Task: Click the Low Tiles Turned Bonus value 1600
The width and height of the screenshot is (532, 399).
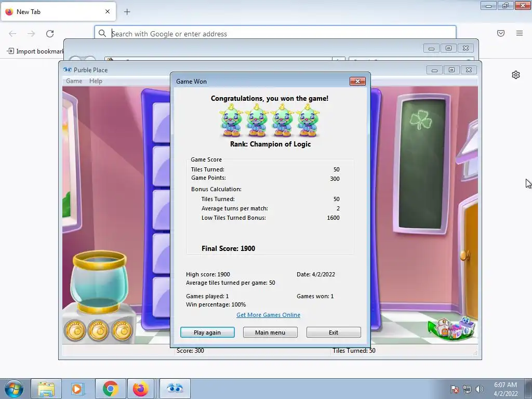Action: tap(333, 218)
